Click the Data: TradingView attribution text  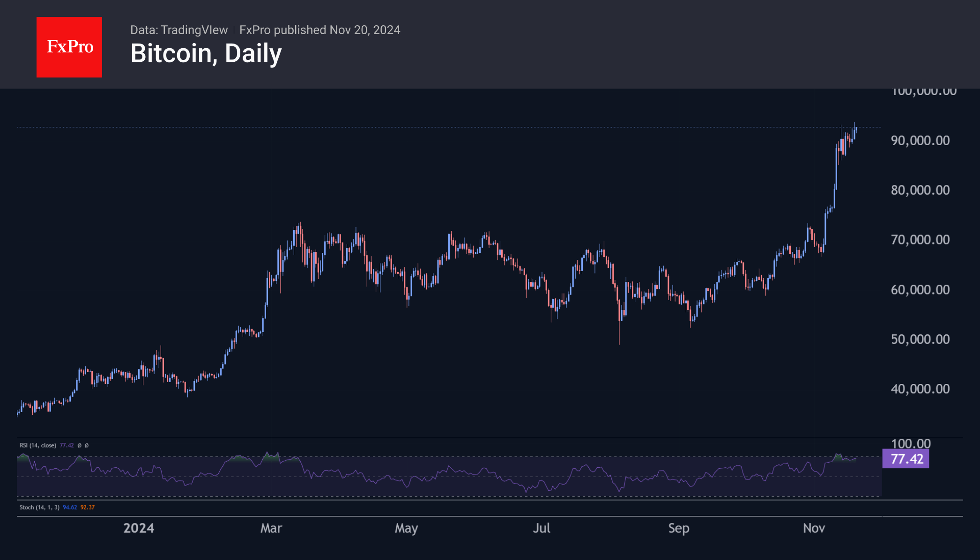tap(178, 30)
